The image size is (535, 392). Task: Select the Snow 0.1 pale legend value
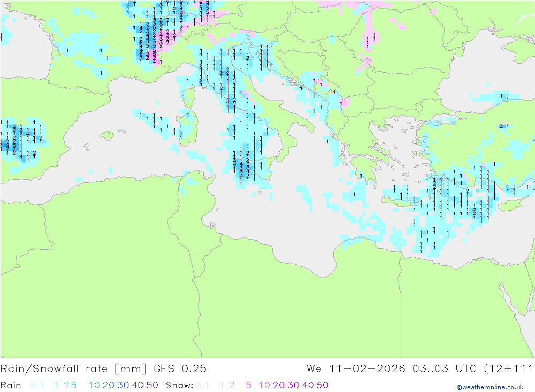click(x=202, y=385)
